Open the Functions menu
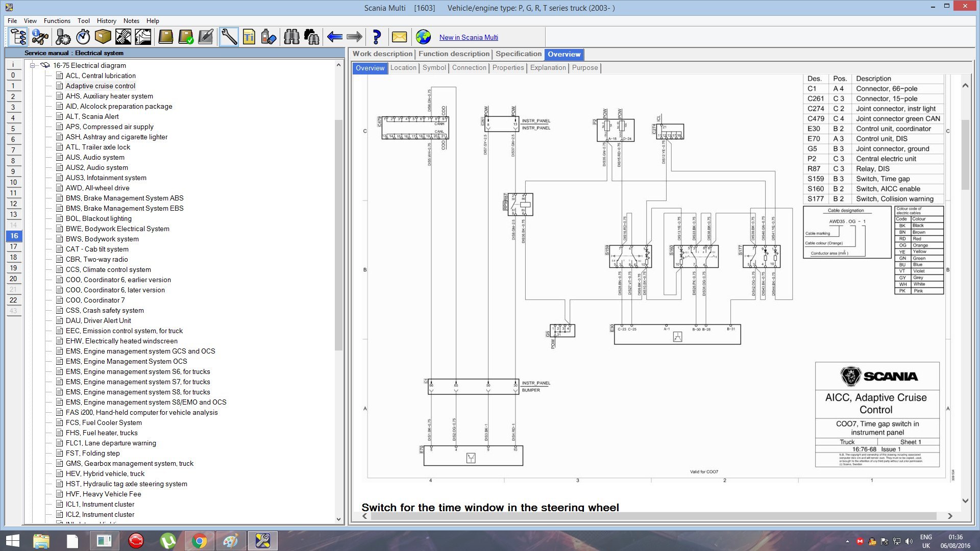980x551 pixels. [x=57, y=21]
